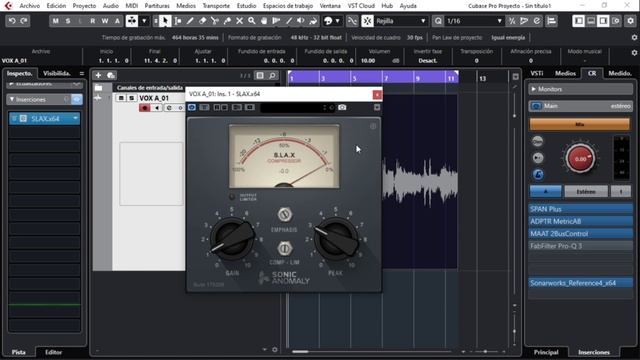Select the Glue tool
Screen dimensions: 640x360
click(227, 21)
